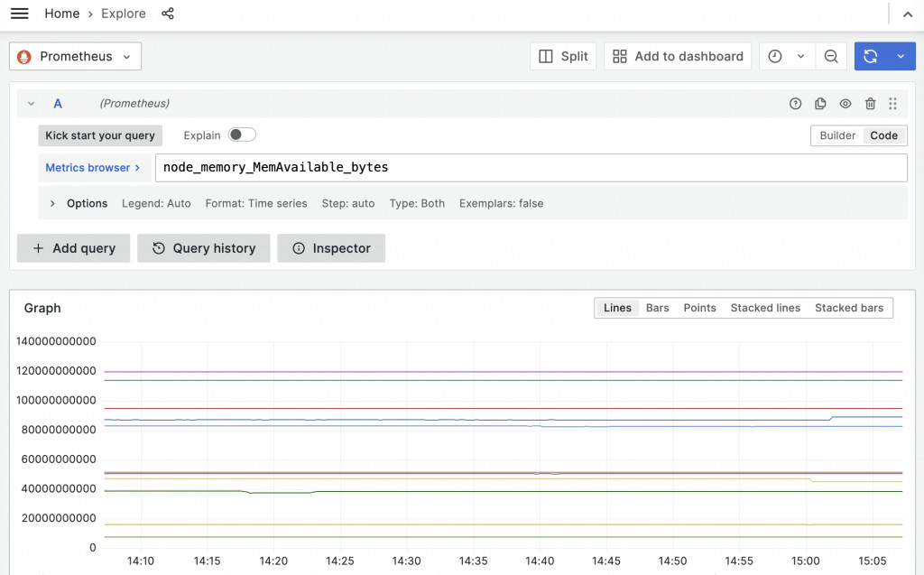Click the share icon next to Explore

pyautogui.click(x=168, y=14)
